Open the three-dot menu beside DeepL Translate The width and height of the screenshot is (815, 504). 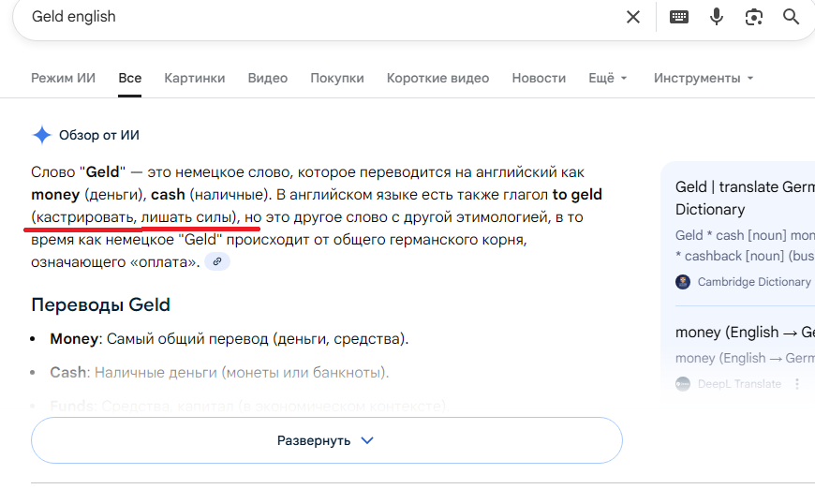click(797, 384)
